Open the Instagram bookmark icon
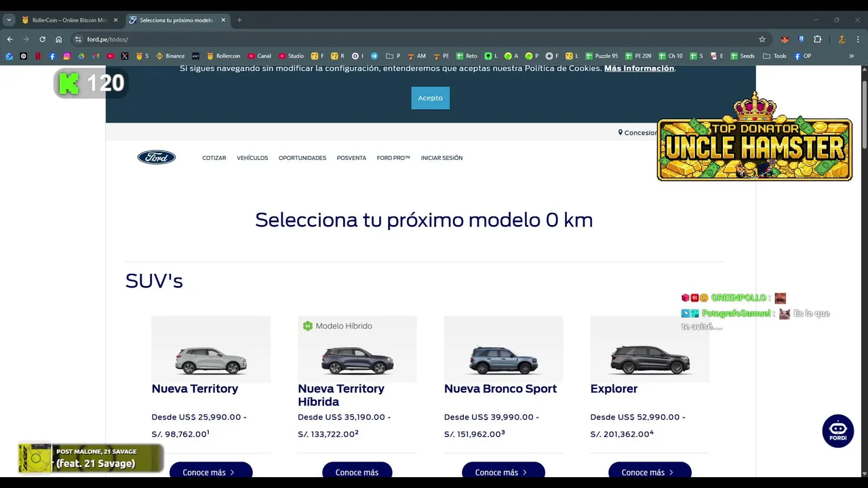This screenshot has width=868, height=488. [x=66, y=56]
